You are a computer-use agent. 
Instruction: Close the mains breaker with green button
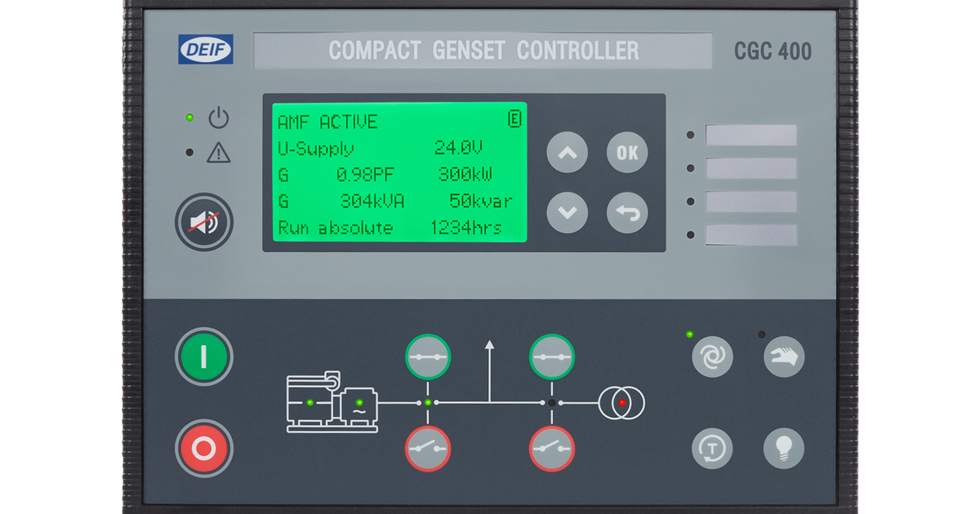coord(551,357)
